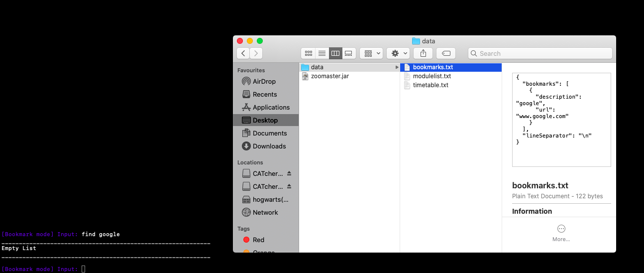Eject the first CATcher volume
644x273 pixels.
point(289,173)
